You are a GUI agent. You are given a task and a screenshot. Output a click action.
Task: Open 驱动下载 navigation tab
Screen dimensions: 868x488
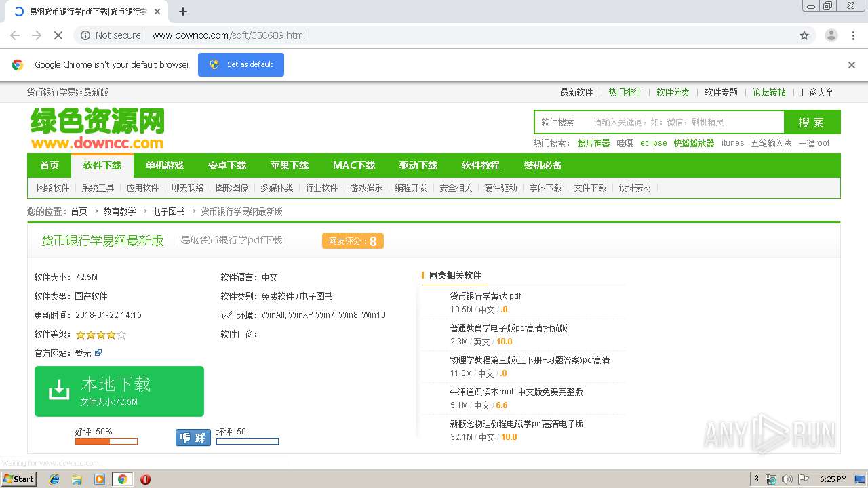pos(418,166)
